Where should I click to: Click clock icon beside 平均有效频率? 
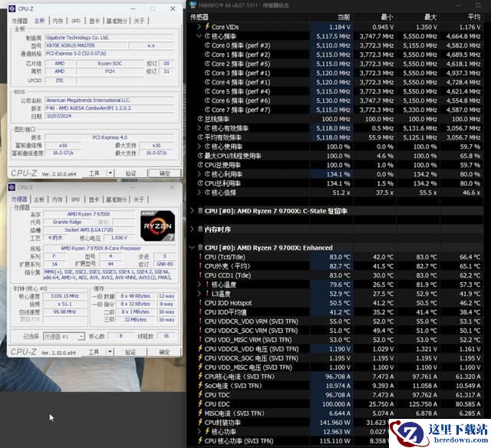click(x=200, y=137)
